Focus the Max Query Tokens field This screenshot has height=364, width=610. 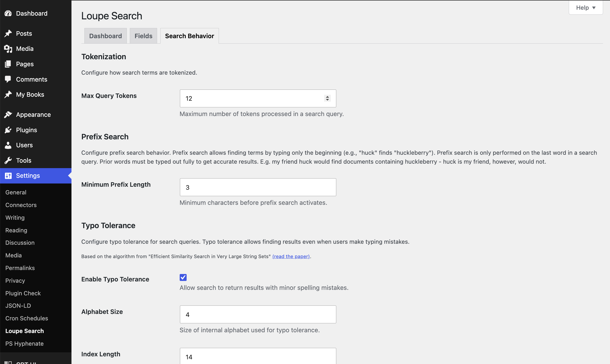(x=258, y=98)
